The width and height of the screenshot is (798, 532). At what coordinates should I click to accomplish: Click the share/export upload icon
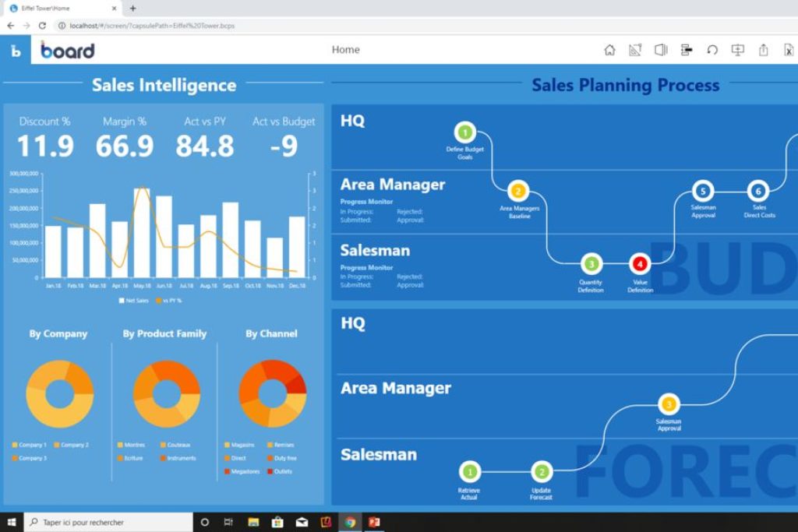(764, 50)
